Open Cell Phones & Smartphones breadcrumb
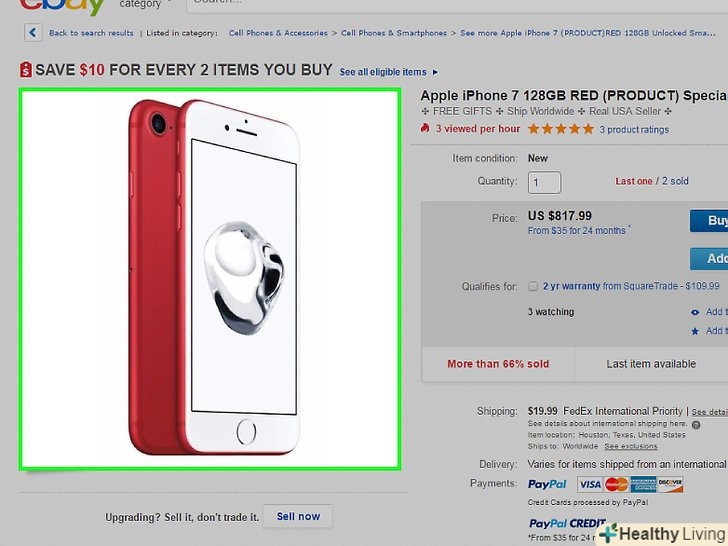 click(x=394, y=33)
